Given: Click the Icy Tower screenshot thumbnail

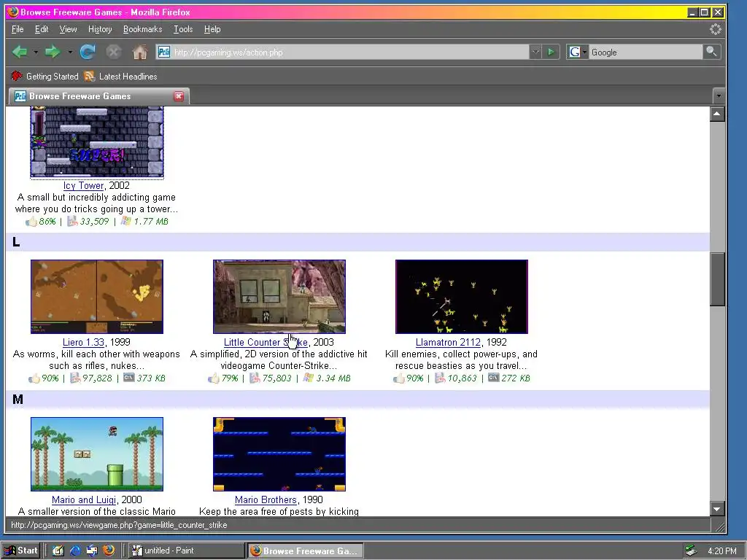Looking at the screenshot, I should coord(97,142).
